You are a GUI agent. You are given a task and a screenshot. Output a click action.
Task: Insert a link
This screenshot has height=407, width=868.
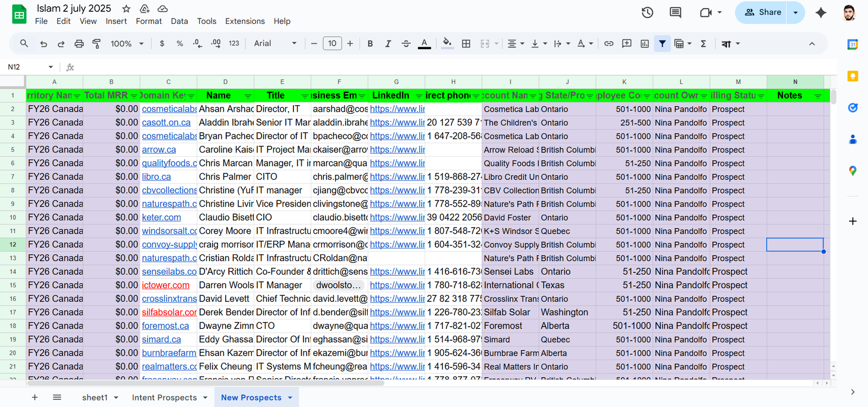[x=609, y=44]
